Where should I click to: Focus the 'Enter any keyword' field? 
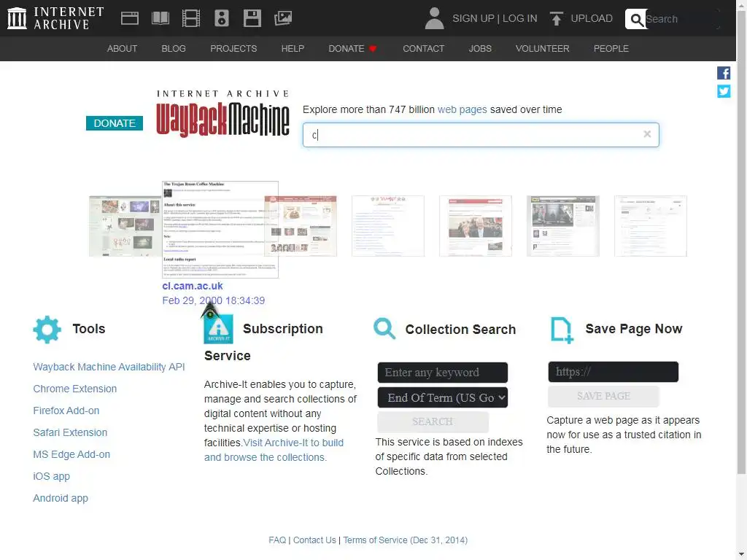443,373
